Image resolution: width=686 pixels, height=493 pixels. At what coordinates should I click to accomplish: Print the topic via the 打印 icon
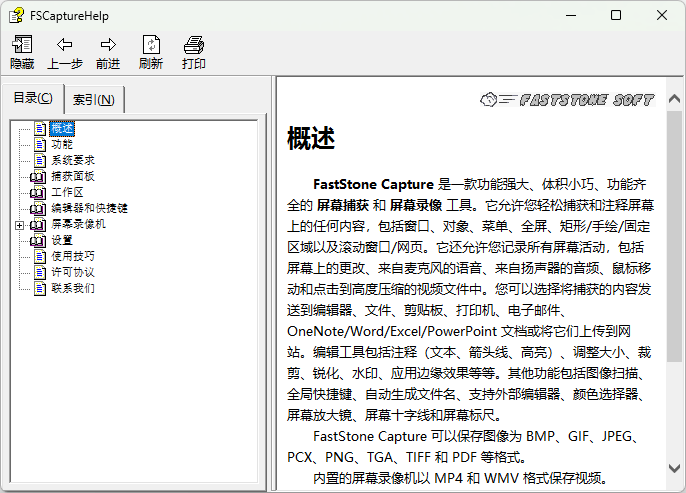point(194,45)
